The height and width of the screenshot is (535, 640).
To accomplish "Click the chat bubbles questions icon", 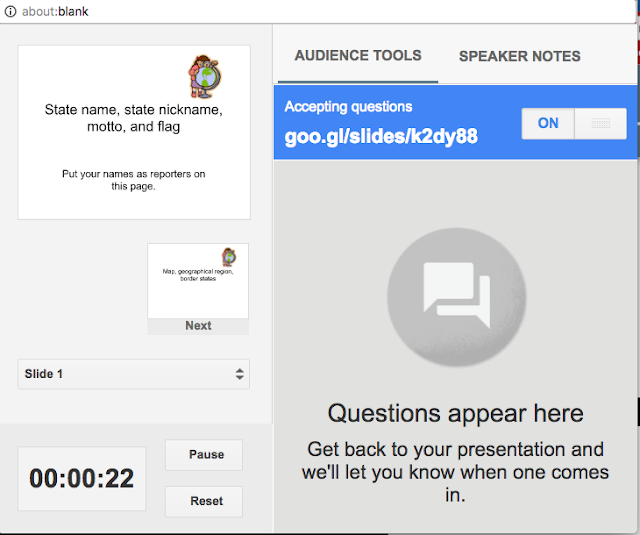I will pos(456,297).
